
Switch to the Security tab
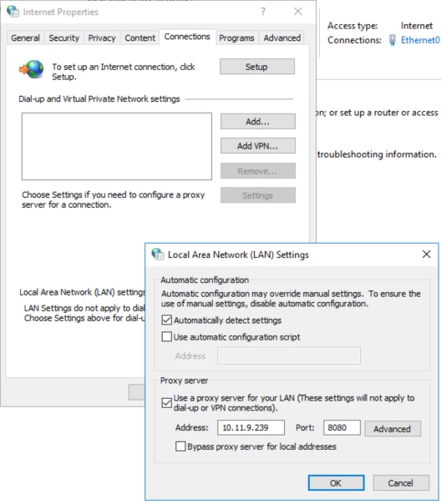(x=64, y=38)
